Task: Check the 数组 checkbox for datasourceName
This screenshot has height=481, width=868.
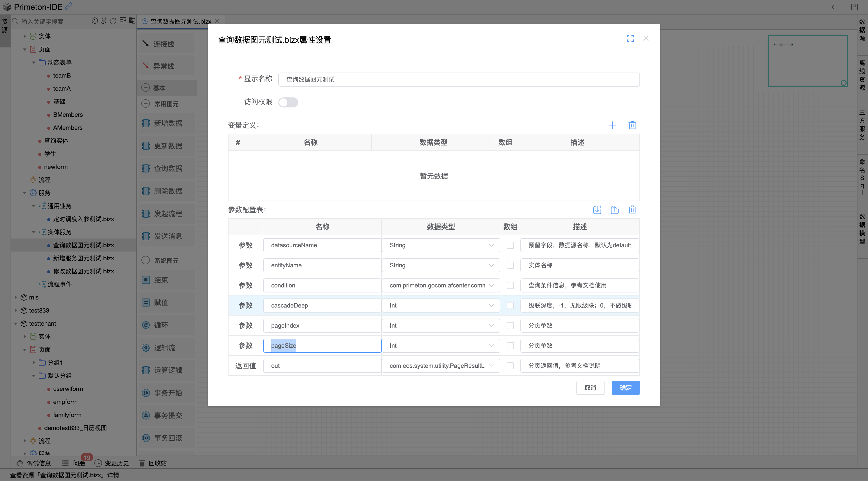Action: [510, 245]
